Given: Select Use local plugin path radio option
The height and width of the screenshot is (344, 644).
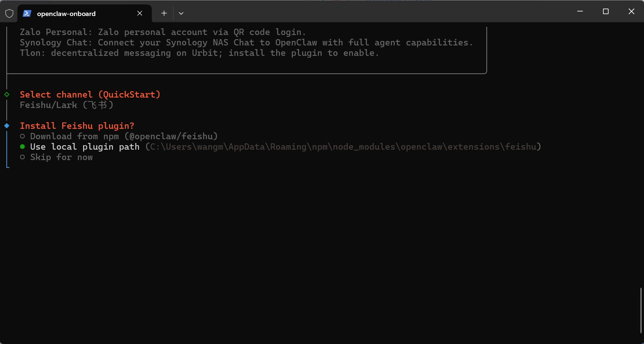Looking at the screenshot, I should pos(22,147).
